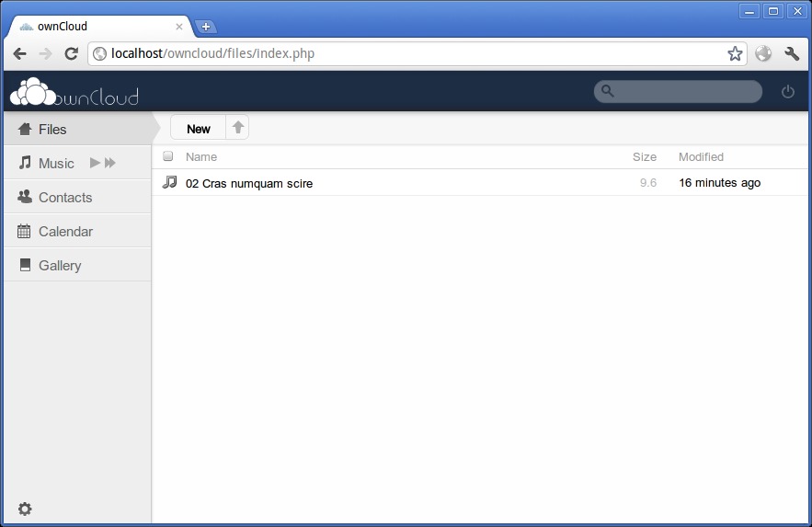Click the globe extension icon in the toolbar
The height and width of the screenshot is (527, 812).
click(x=763, y=53)
